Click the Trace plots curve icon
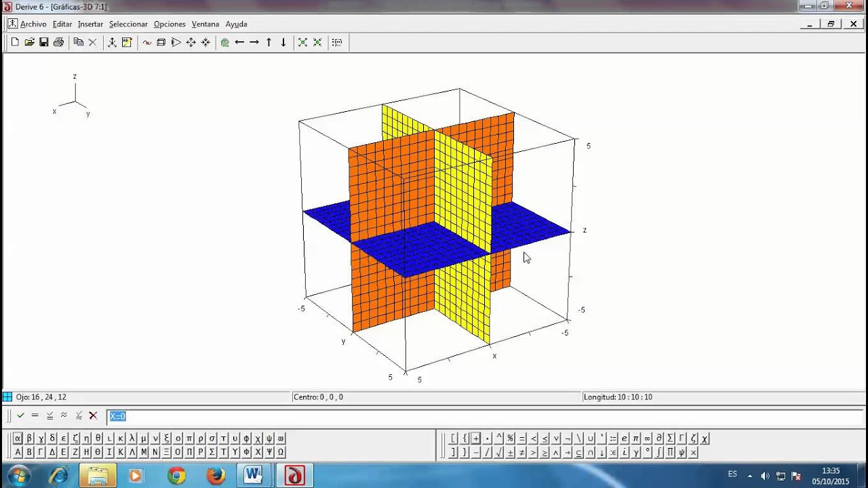Image resolution: width=868 pixels, height=488 pixels. tap(146, 42)
